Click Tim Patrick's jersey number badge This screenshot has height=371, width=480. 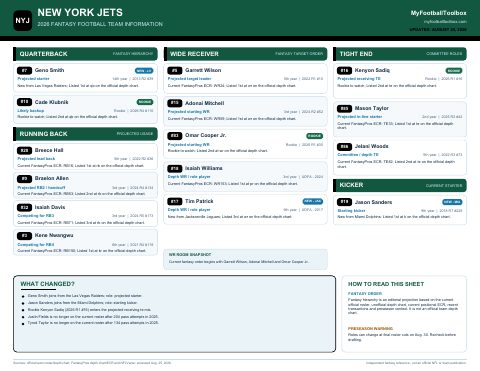[x=175, y=201]
